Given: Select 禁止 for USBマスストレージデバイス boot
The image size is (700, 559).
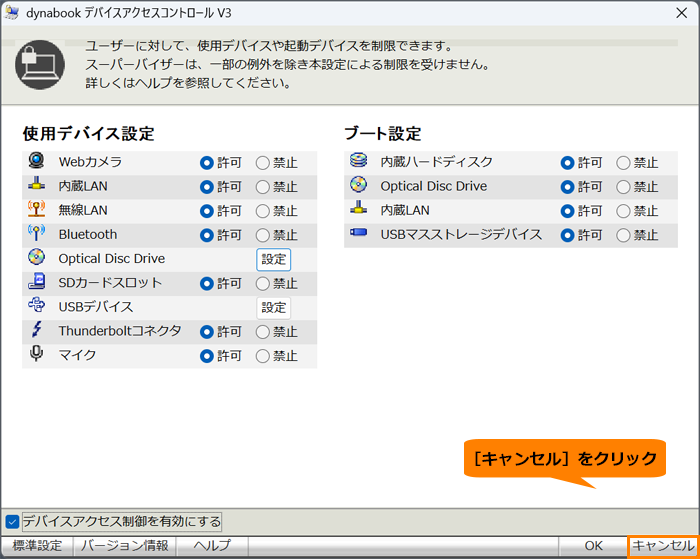Looking at the screenshot, I should (x=623, y=235).
